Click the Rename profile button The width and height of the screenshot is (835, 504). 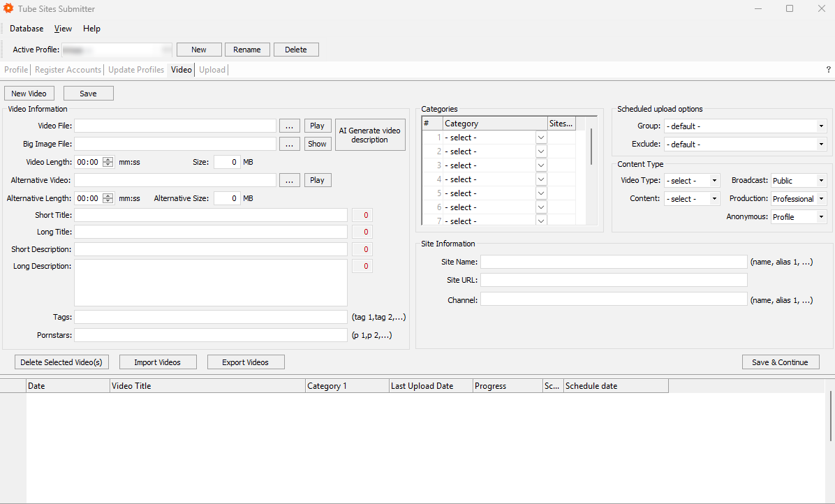[247, 50]
